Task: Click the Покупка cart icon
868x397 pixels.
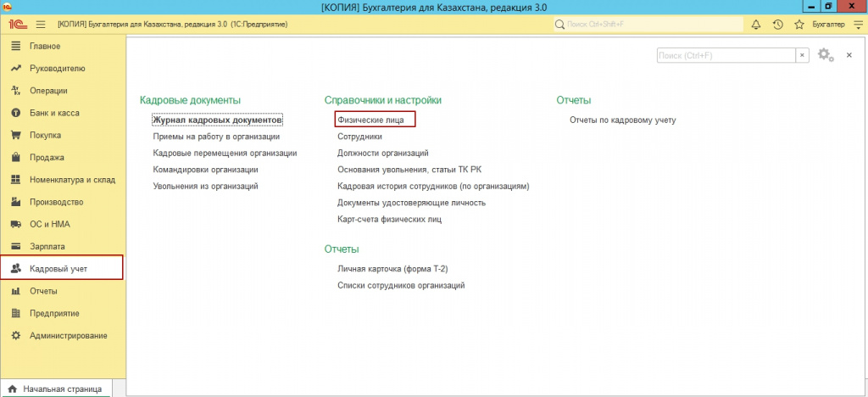Action: tap(16, 135)
